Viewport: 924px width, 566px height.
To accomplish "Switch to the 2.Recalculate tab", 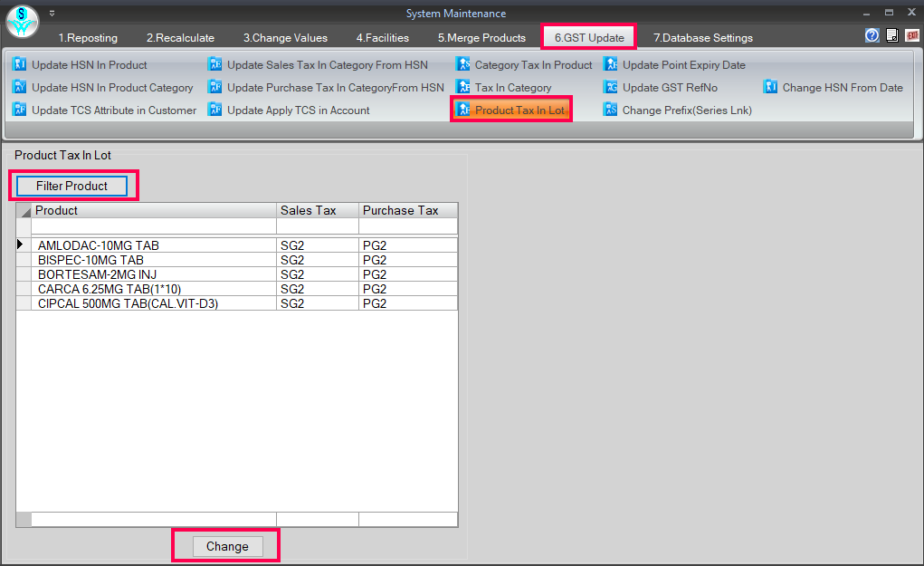I will (x=180, y=38).
